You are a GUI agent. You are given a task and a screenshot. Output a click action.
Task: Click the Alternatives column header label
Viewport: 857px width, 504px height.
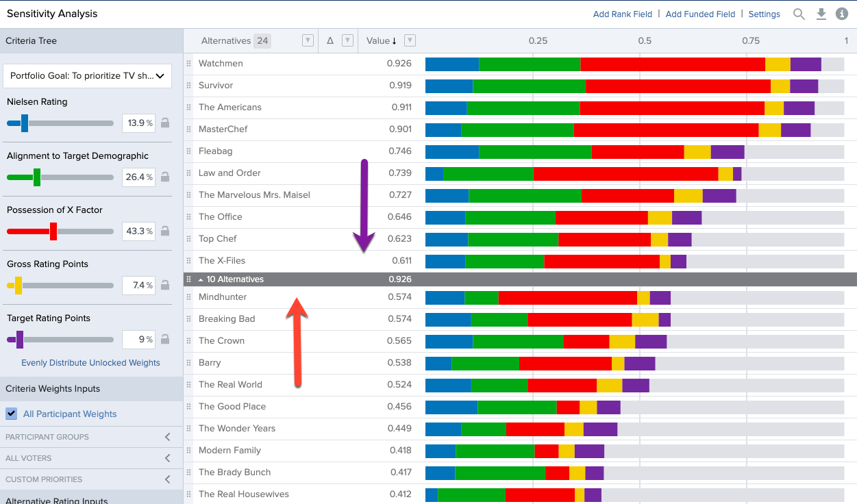pos(226,41)
